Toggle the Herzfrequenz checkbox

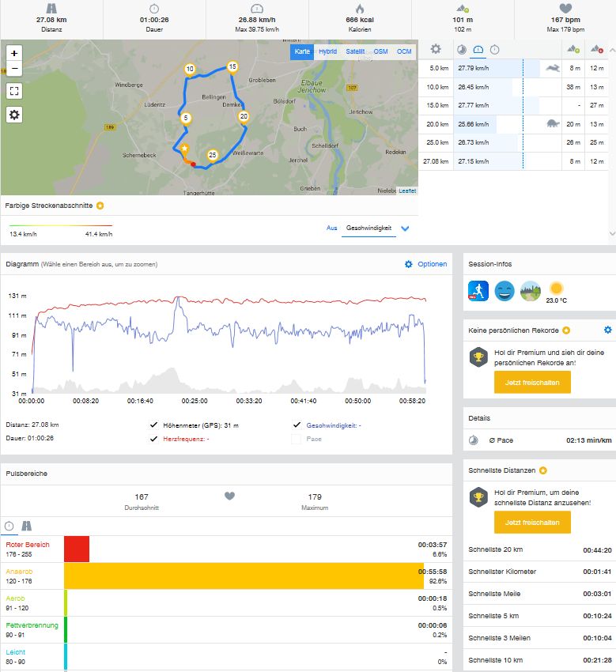pos(154,439)
